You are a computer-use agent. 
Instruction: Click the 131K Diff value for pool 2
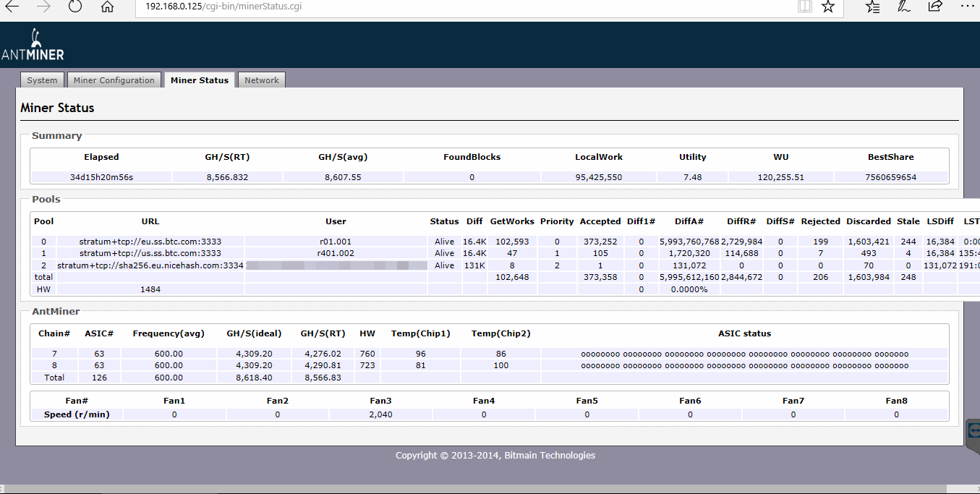coord(474,265)
